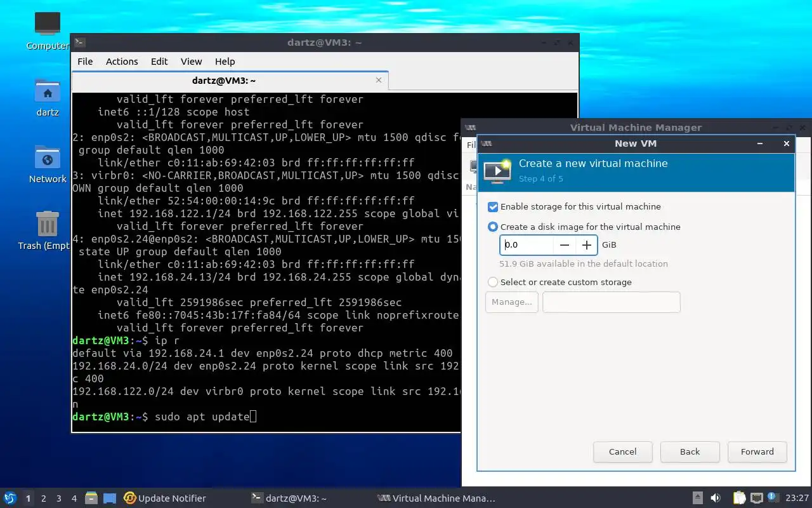Click "Create a new virtual machine" heading
This screenshot has height=508, width=812.
pyautogui.click(x=593, y=163)
